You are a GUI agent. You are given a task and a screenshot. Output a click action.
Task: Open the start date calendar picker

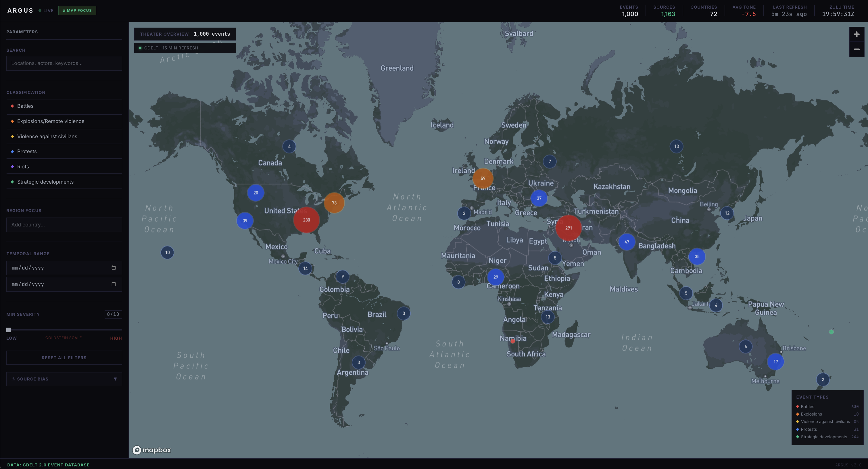(x=114, y=268)
